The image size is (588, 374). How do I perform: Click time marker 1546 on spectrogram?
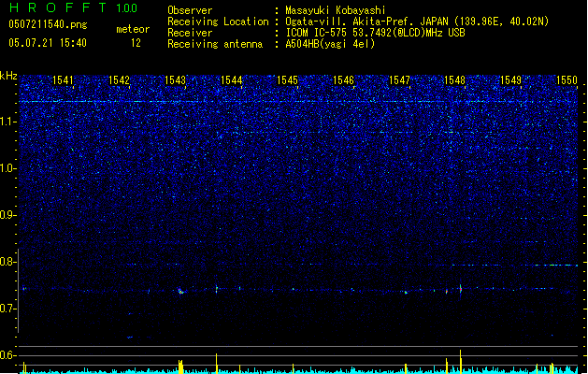pos(343,80)
